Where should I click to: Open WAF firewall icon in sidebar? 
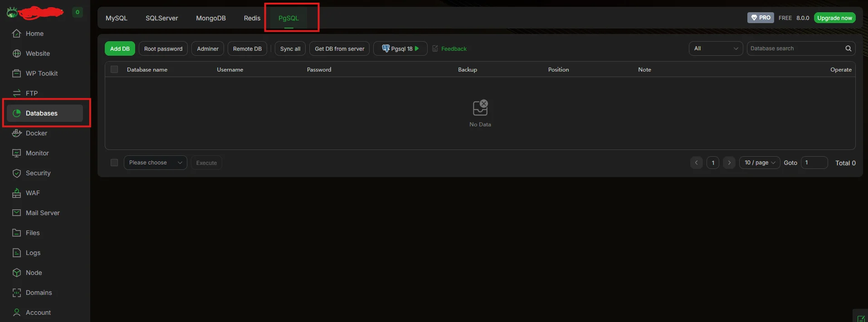pyautogui.click(x=17, y=193)
